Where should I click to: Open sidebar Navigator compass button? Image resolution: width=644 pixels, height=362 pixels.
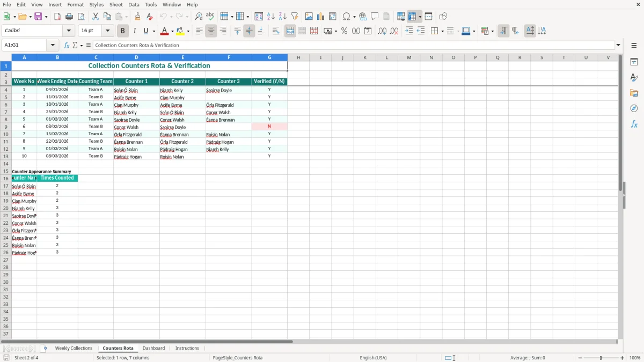(634, 108)
